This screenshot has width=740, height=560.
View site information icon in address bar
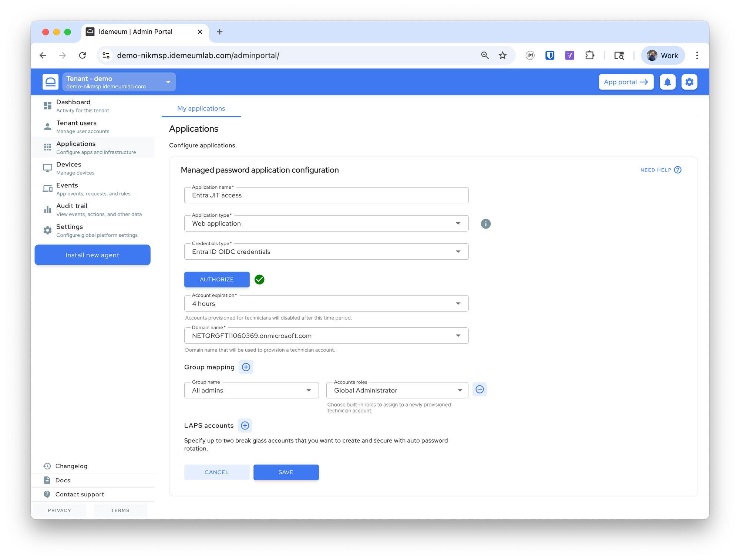pos(106,55)
